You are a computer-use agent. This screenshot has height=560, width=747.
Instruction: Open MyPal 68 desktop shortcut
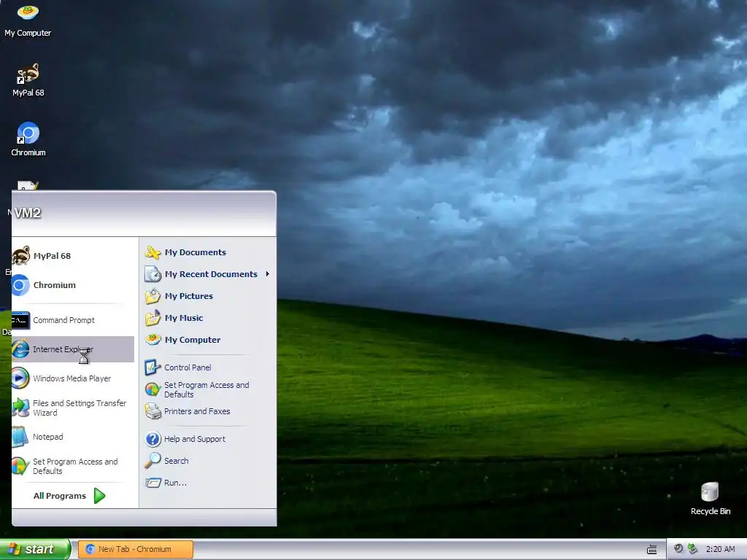28,75
